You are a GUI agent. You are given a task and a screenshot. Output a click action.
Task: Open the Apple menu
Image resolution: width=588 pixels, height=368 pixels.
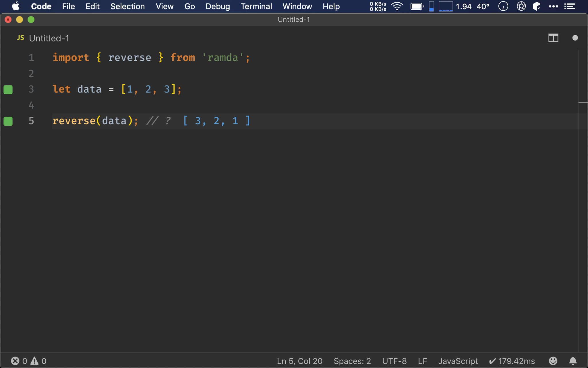tap(16, 6)
